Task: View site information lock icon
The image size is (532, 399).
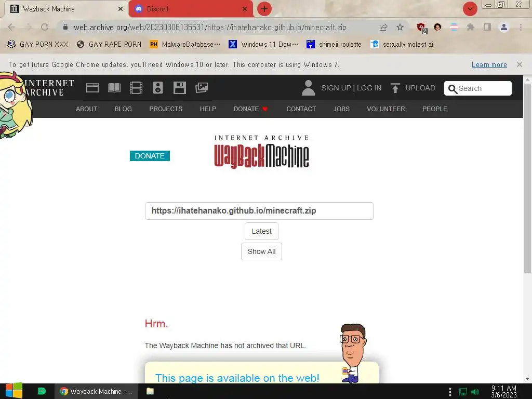Action: point(65,27)
